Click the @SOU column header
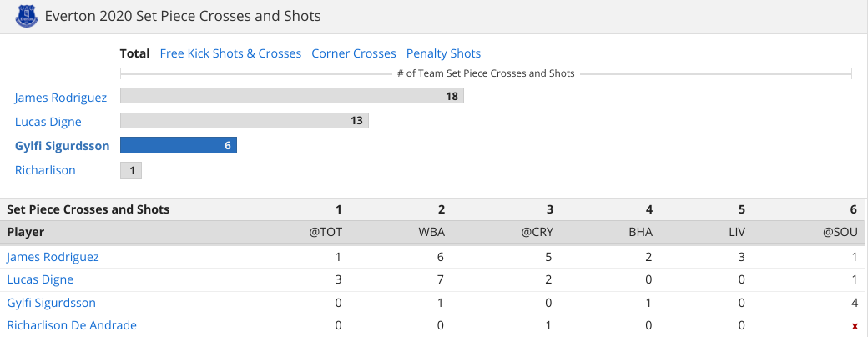The image size is (868, 337). [841, 232]
